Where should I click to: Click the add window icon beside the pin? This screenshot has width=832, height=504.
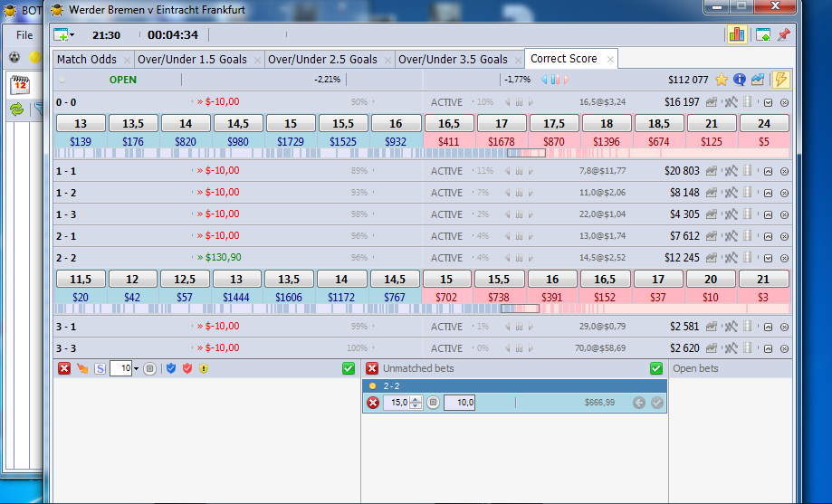tap(763, 35)
